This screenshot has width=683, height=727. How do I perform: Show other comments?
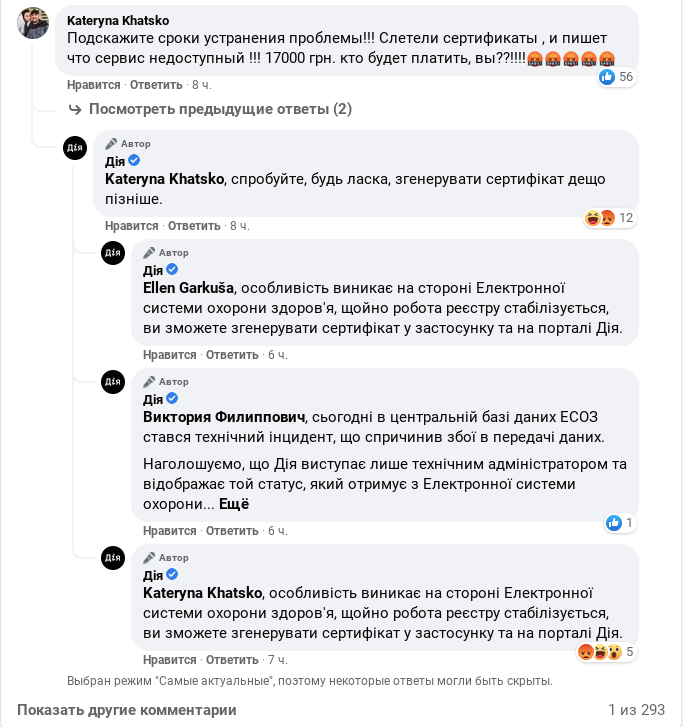point(127,710)
